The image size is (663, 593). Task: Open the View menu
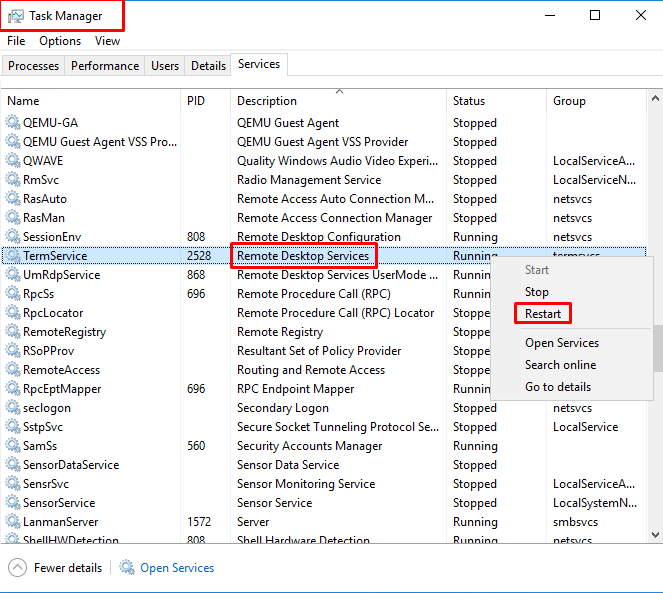107,41
